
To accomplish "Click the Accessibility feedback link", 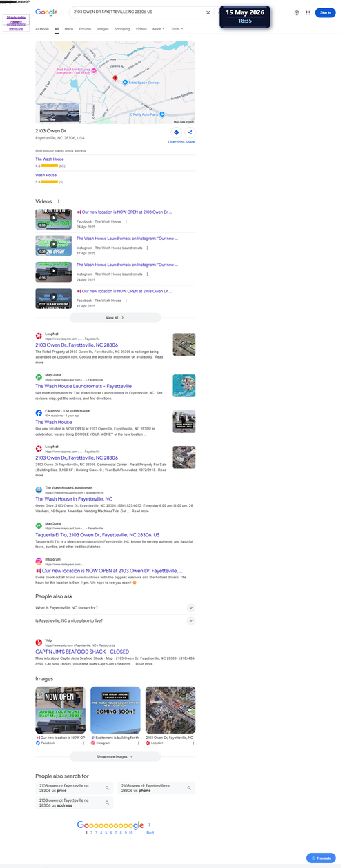I will pyautogui.click(x=16, y=26).
